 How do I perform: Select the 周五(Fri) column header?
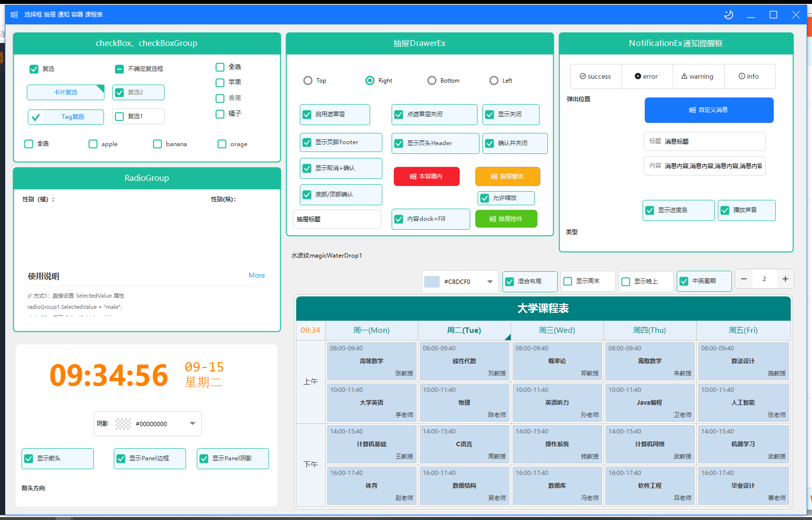[x=743, y=330]
